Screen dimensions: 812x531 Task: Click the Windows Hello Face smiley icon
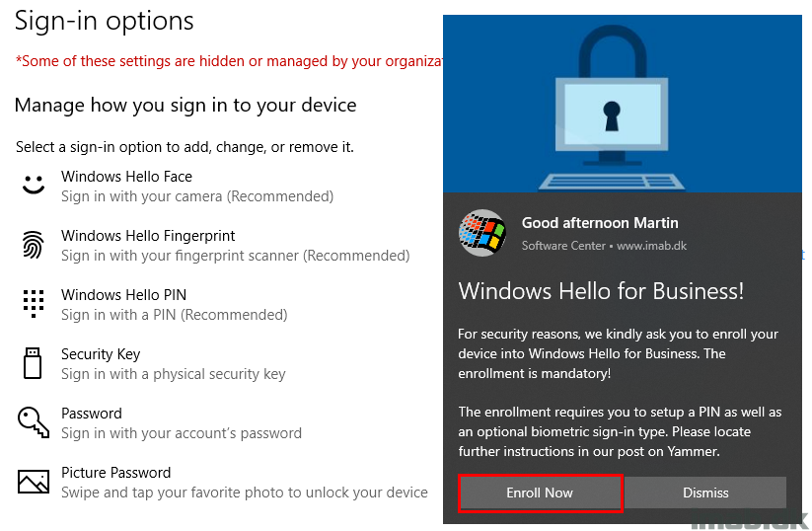[x=34, y=185]
